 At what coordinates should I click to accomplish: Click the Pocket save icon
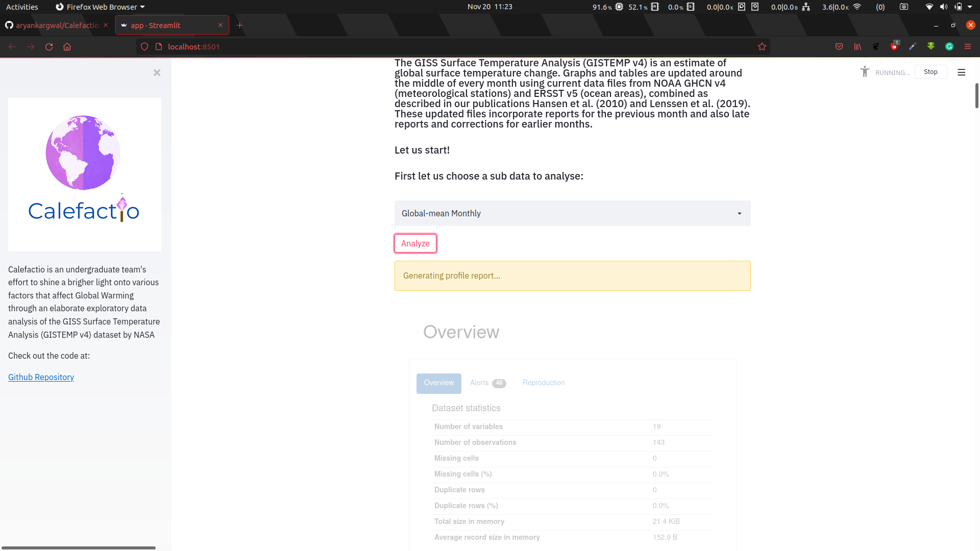click(839, 47)
